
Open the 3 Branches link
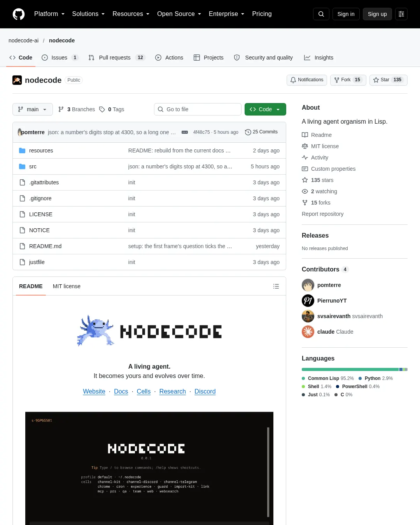[x=77, y=109]
